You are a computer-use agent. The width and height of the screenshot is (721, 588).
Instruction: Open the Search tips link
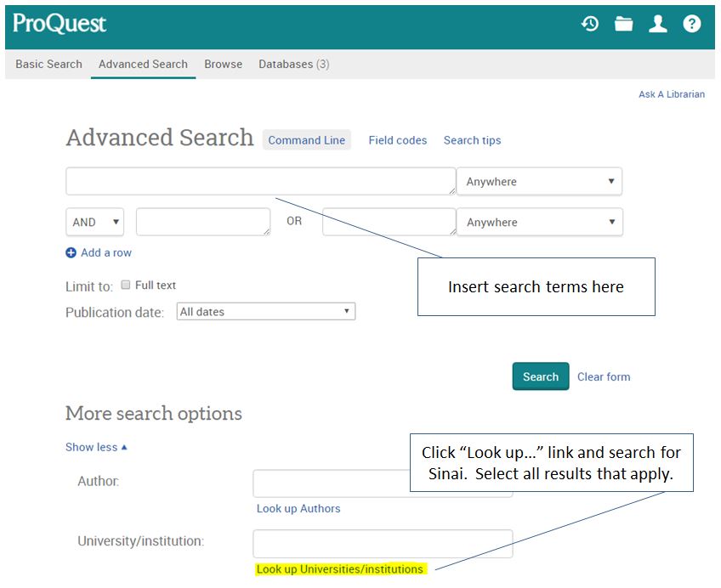click(x=472, y=140)
